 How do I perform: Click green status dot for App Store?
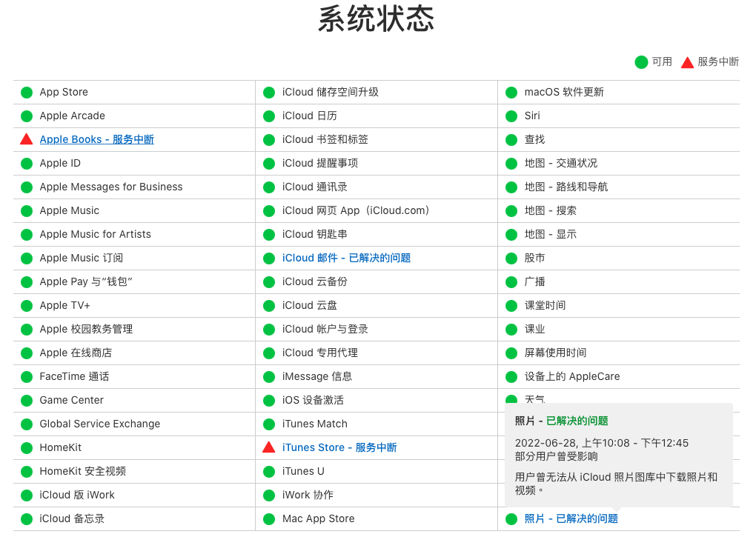click(x=27, y=93)
